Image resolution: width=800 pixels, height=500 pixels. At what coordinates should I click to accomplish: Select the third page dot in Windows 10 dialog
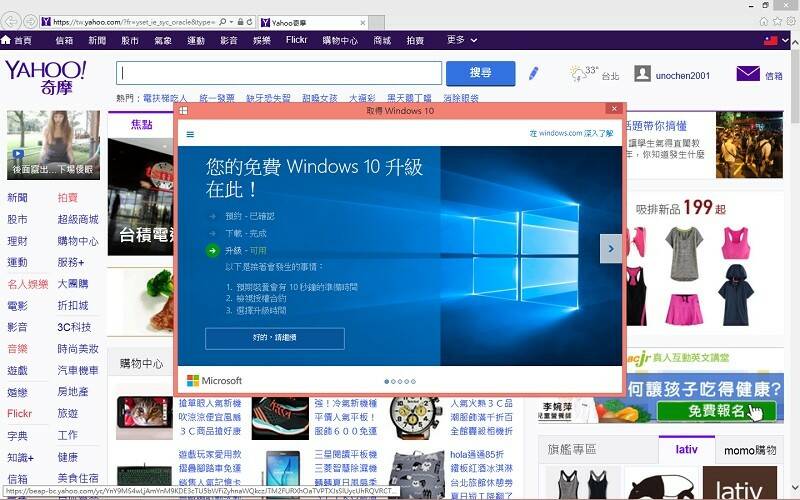click(400, 381)
